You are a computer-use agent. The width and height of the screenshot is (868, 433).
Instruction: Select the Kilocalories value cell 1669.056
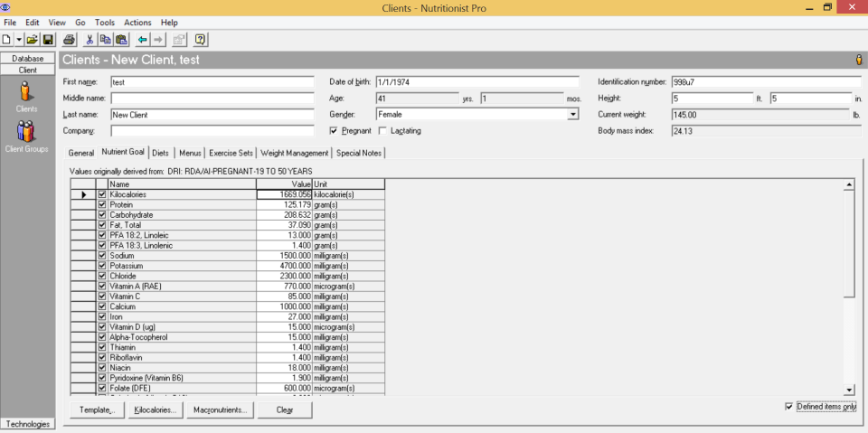click(285, 195)
